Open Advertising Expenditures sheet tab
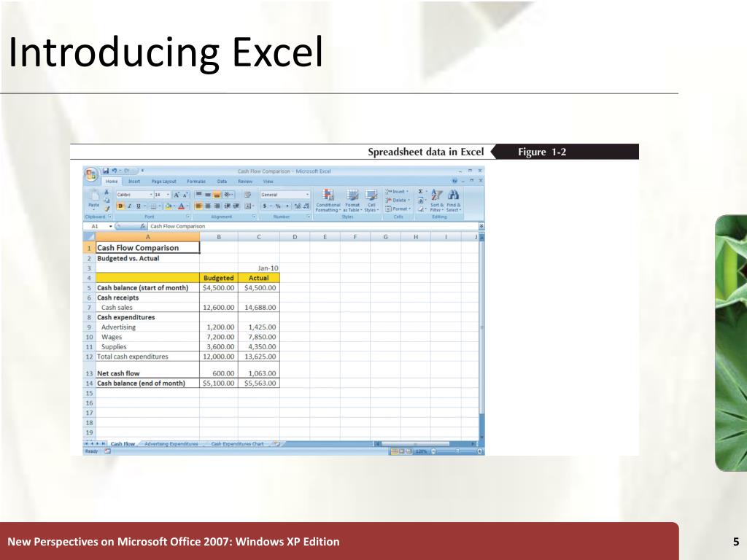 (x=171, y=444)
